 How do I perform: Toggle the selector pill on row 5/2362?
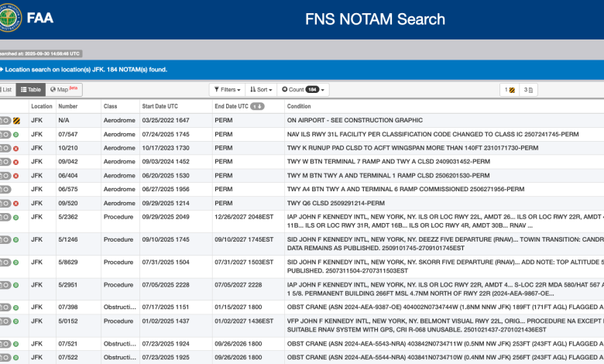(x=5, y=218)
